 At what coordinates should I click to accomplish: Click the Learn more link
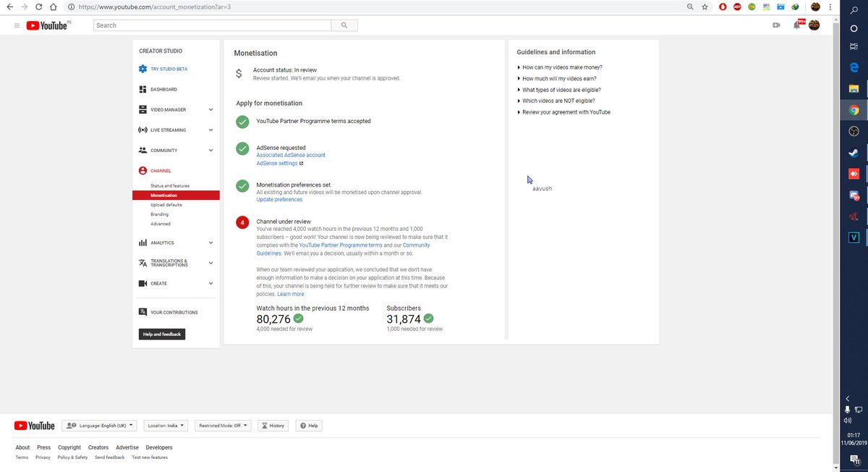pyautogui.click(x=290, y=294)
